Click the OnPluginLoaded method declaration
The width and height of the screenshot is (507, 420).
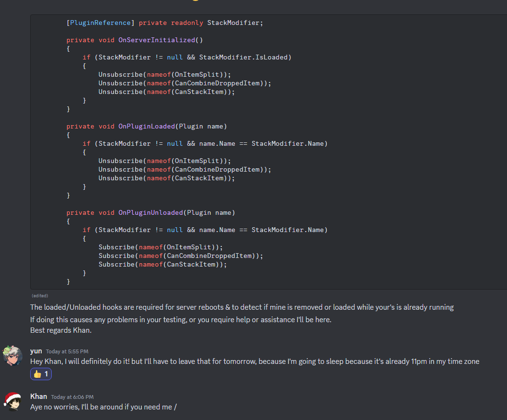click(147, 126)
